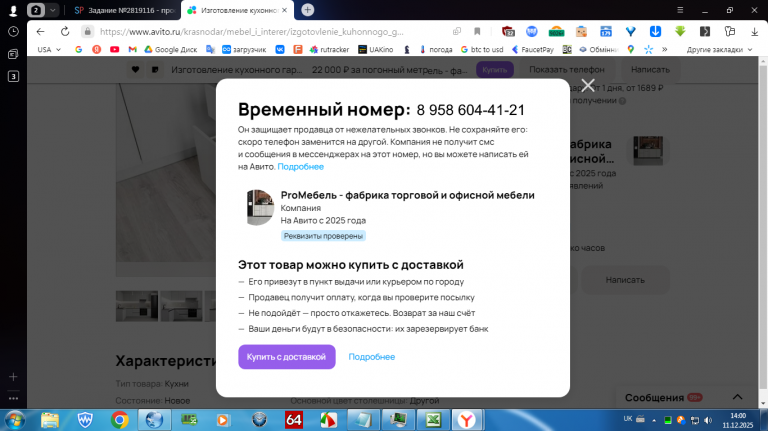Click the profile icon in the top-left corner
This screenshot has width=768, height=431.
(13, 10)
